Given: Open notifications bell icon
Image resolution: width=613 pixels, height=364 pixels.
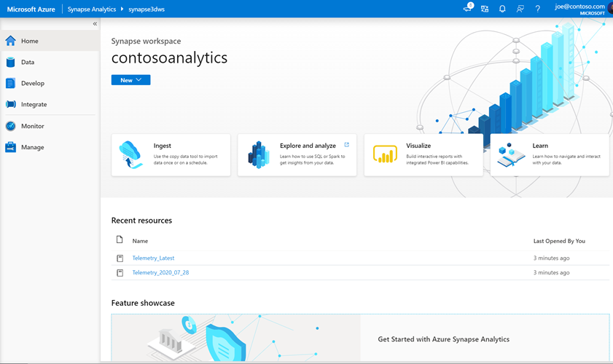Looking at the screenshot, I should (x=502, y=9).
